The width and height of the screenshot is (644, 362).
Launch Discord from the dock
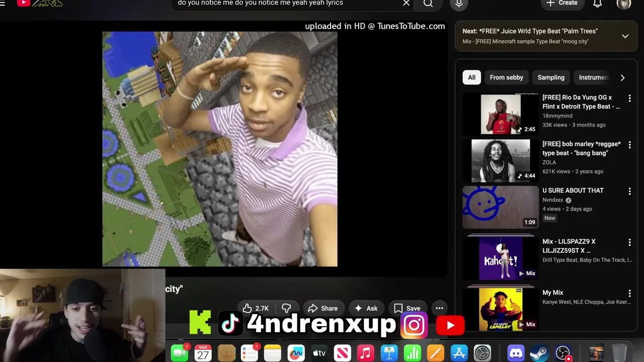[x=516, y=353]
